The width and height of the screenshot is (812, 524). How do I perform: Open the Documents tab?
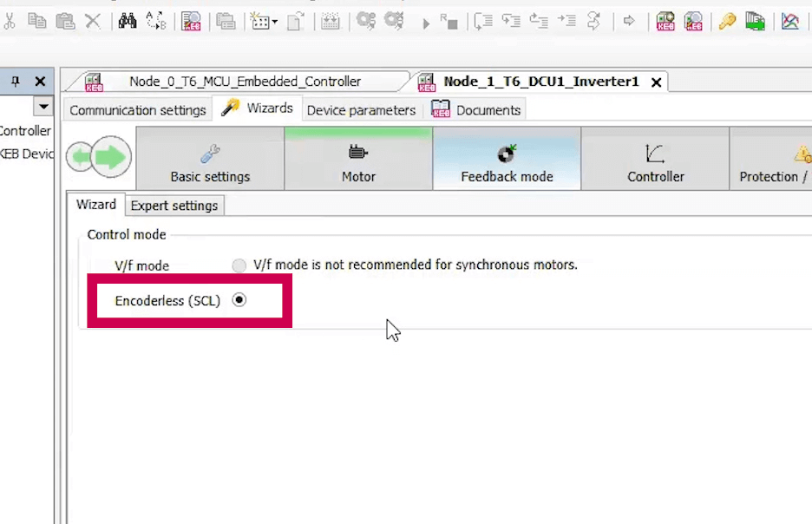pos(476,110)
